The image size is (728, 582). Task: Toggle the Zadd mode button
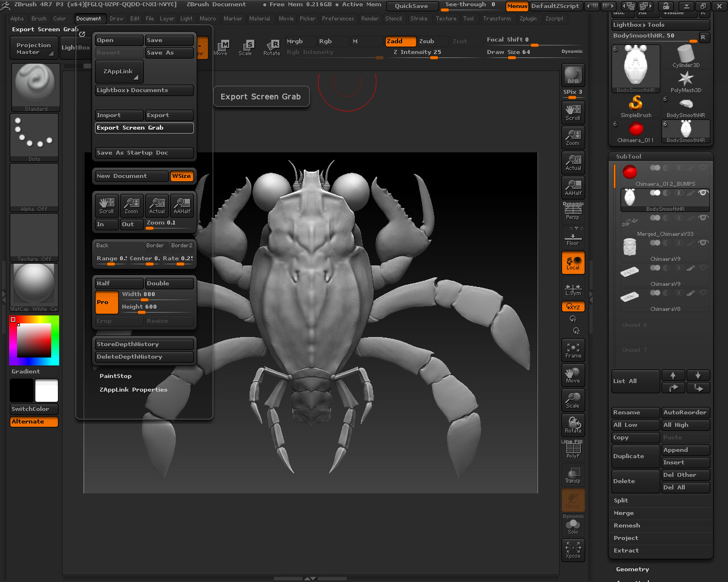(400, 41)
